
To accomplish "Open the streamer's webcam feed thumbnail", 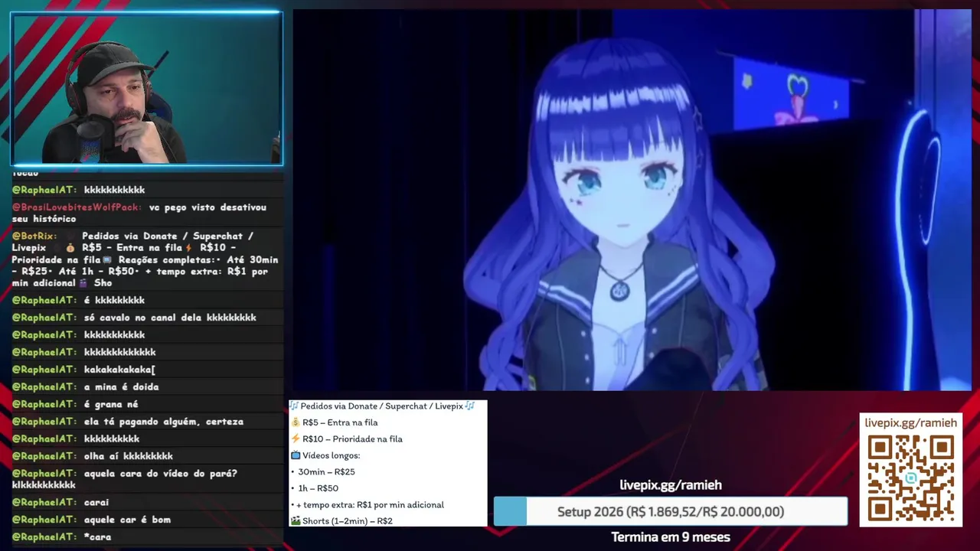I will (x=146, y=89).
